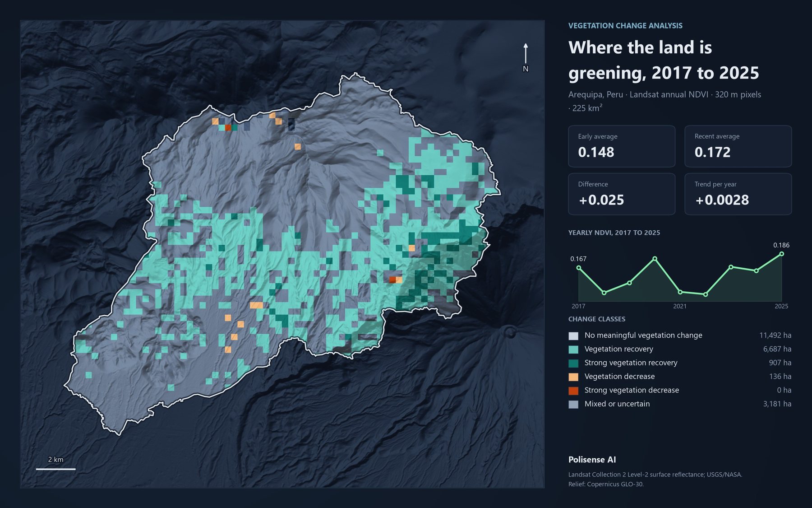Select the Vegetation recovery legend swatch

click(x=573, y=349)
